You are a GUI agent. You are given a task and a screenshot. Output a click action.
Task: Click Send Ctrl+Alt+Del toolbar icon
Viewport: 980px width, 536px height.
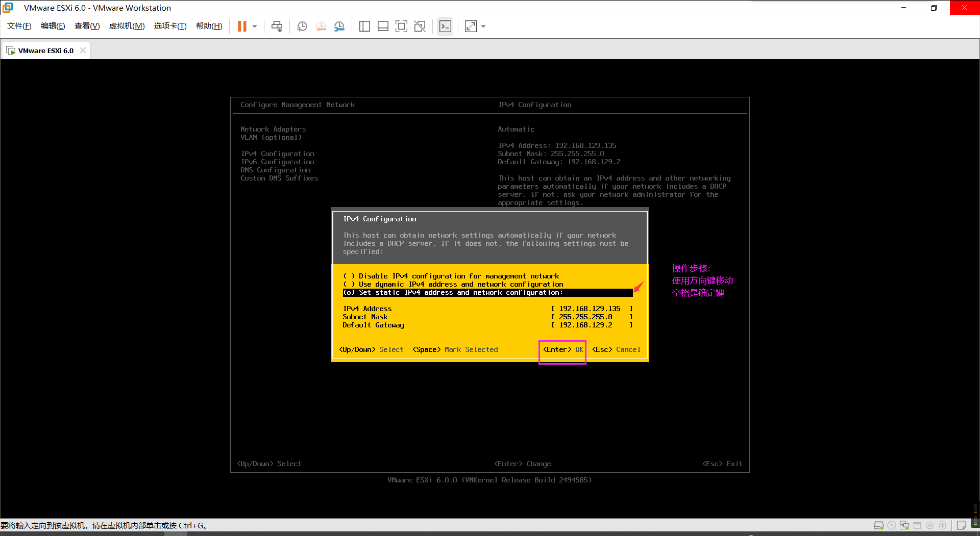click(x=277, y=26)
